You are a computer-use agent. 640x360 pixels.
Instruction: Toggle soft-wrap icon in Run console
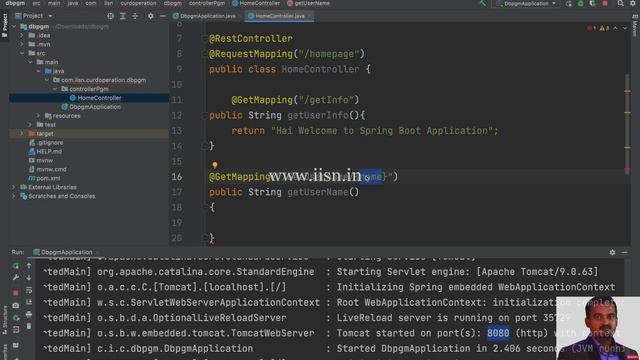coord(29,290)
